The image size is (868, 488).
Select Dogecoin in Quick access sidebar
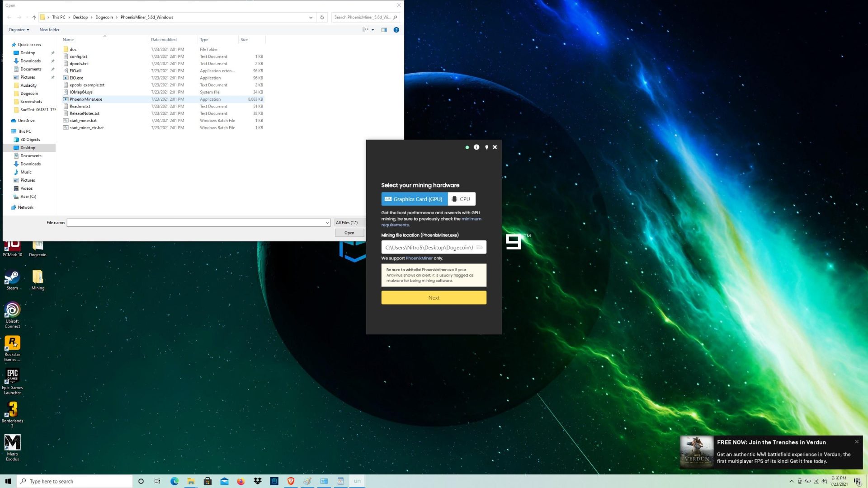click(29, 94)
